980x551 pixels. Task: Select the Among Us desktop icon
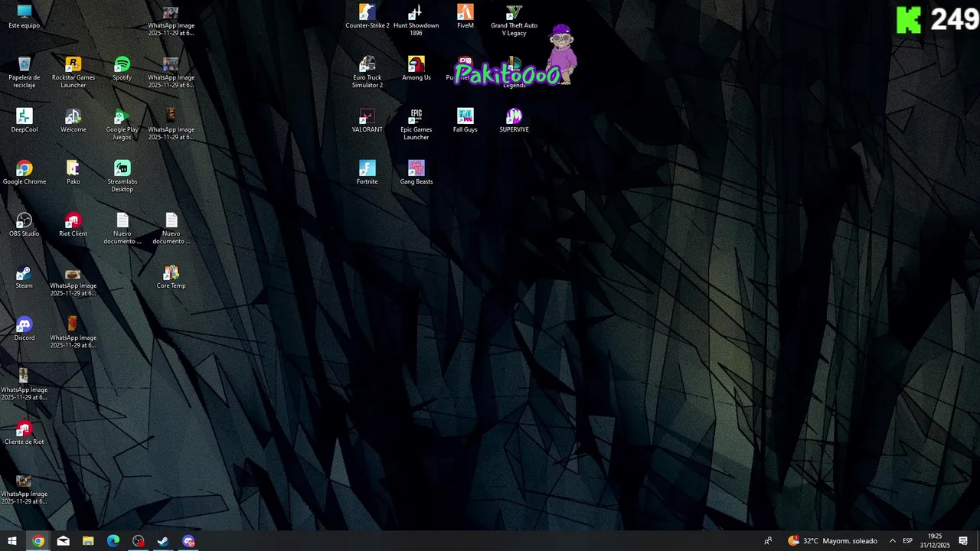point(416,69)
